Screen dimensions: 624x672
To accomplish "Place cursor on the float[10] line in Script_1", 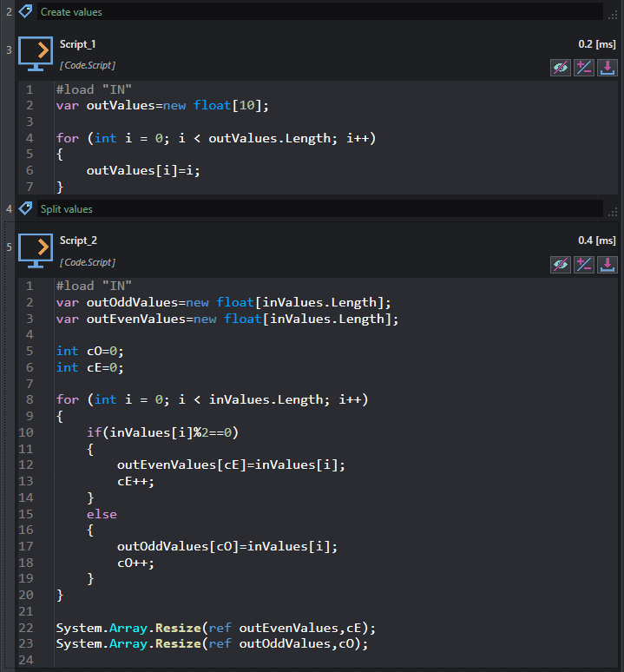I will (x=162, y=105).
